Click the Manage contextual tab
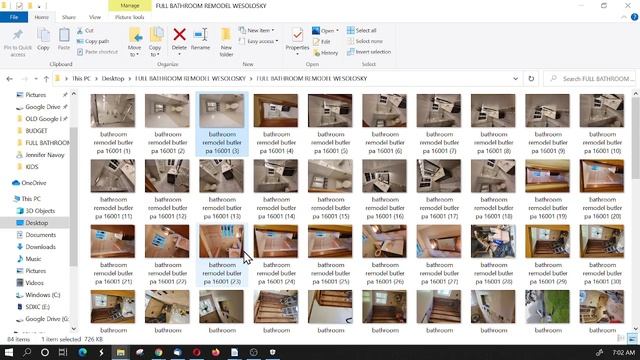Screen dimensions: 640x360 coord(130,6)
